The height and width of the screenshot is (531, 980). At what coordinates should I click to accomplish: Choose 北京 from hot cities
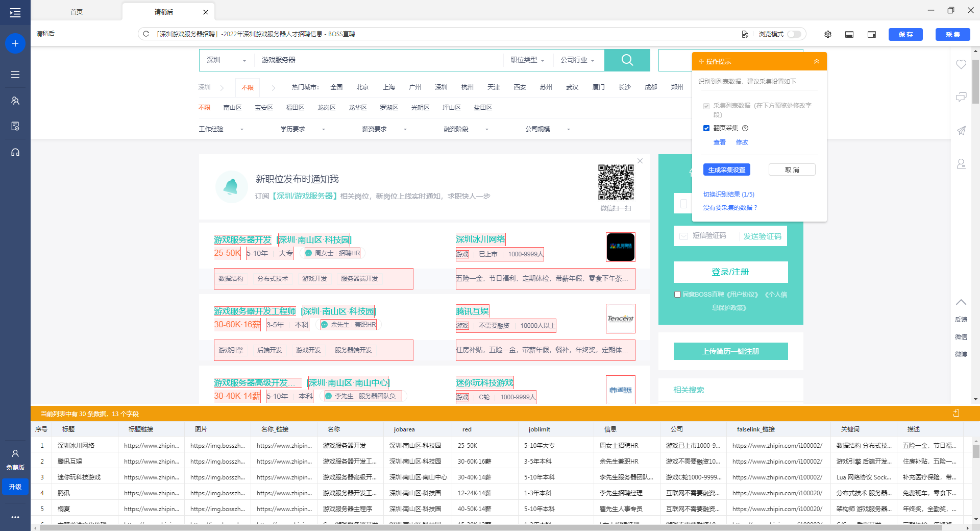coord(362,87)
